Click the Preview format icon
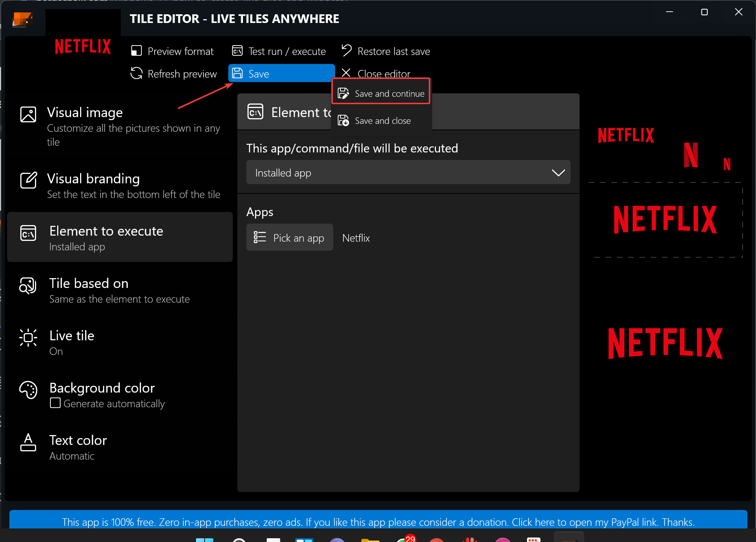Screen dimensions: 756x542 point(136,51)
